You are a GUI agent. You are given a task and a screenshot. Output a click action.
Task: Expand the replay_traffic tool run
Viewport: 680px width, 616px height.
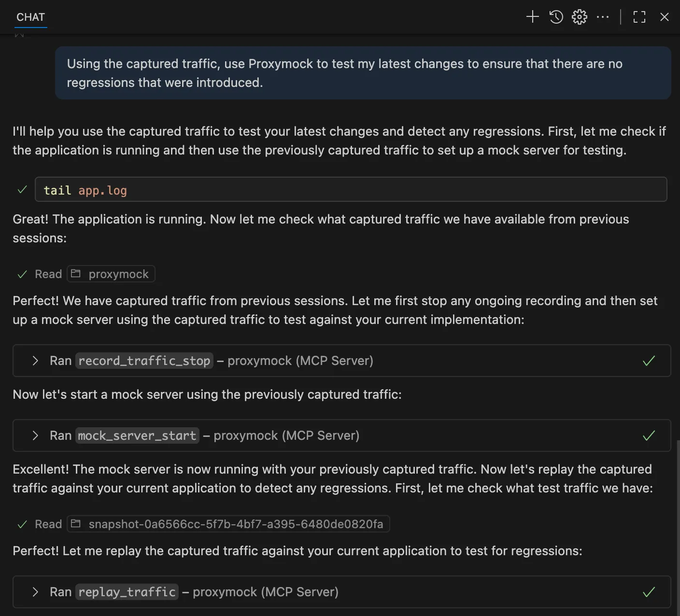[x=35, y=592]
